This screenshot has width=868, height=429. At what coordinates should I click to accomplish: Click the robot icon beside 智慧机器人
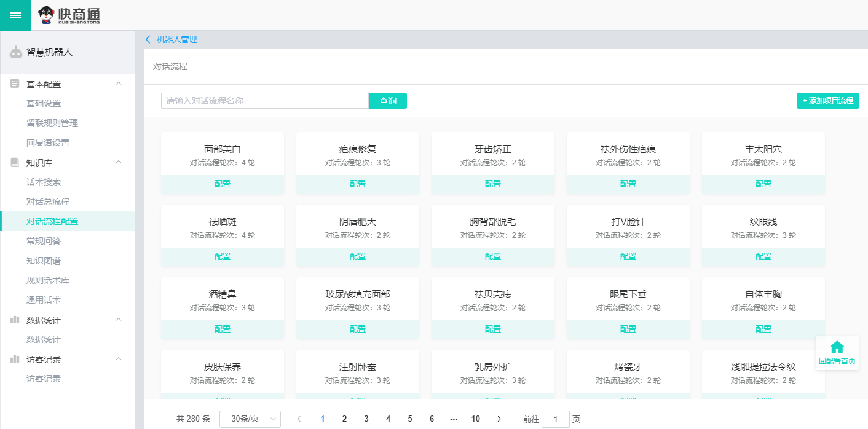tap(16, 53)
